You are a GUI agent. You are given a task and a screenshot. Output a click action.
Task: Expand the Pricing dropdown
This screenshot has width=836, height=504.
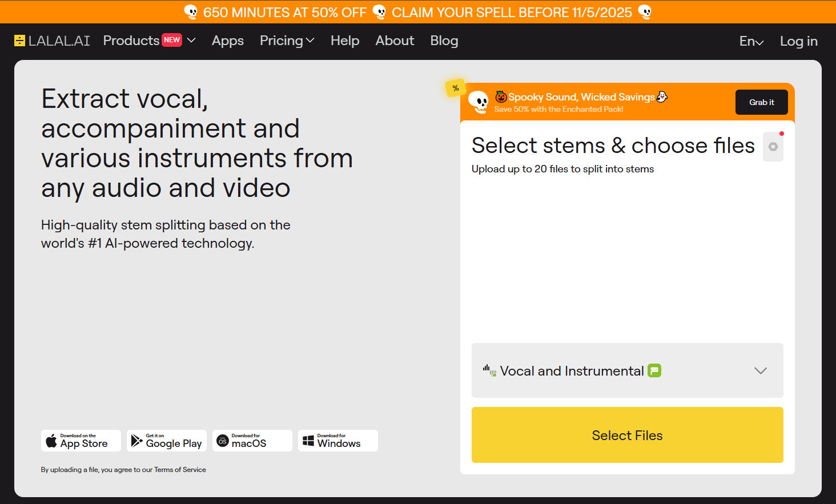click(287, 41)
